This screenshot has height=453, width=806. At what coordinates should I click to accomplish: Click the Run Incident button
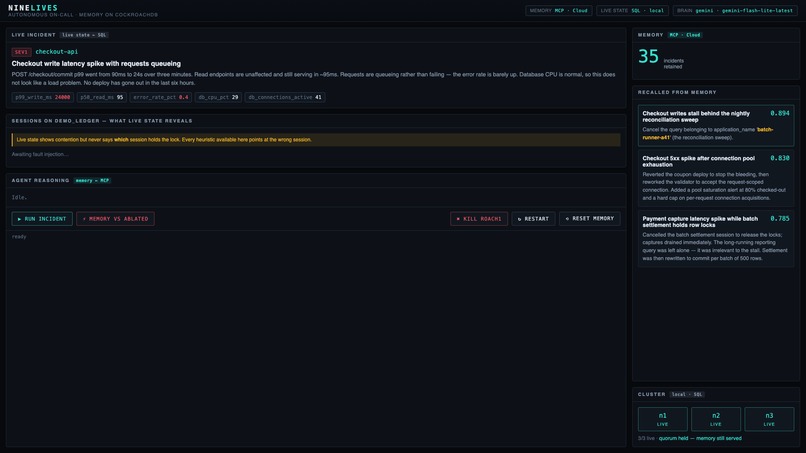click(42, 219)
